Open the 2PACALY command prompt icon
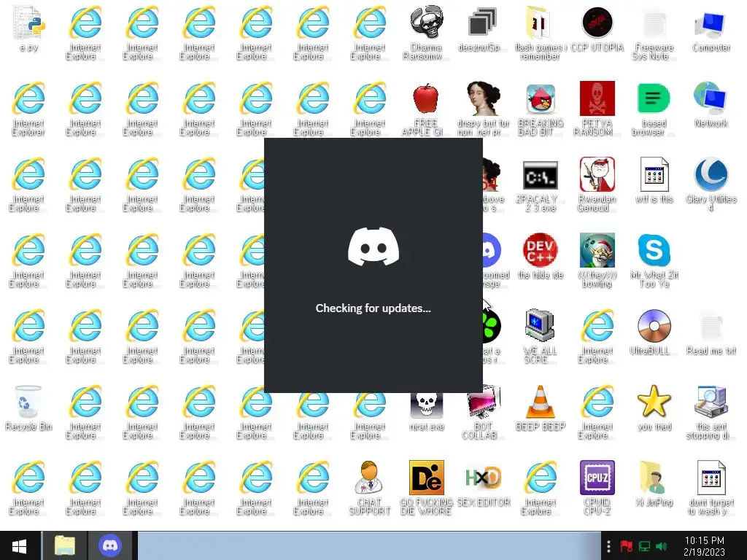 click(x=541, y=176)
